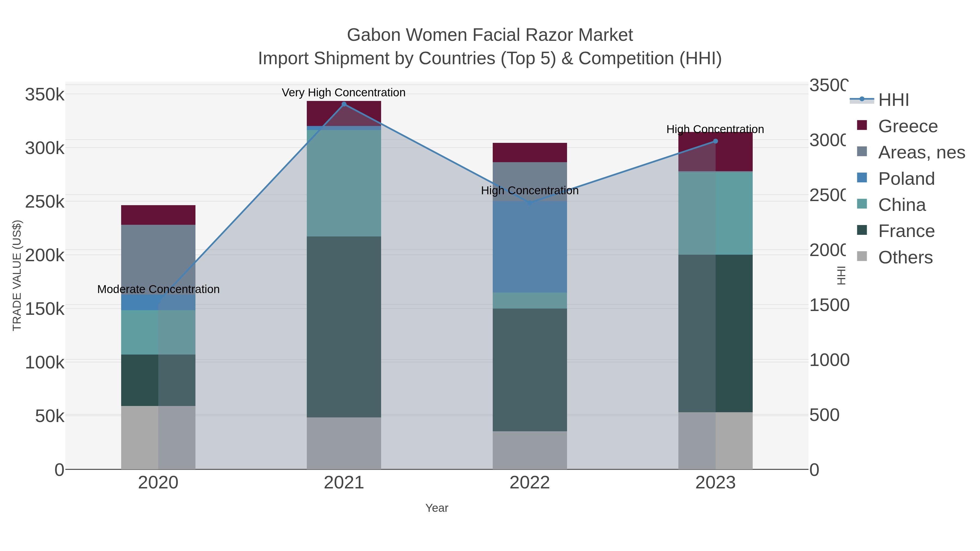This screenshot has width=980, height=551.
Task: Click the France segment of 2023 bar
Action: [x=716, y=334]
